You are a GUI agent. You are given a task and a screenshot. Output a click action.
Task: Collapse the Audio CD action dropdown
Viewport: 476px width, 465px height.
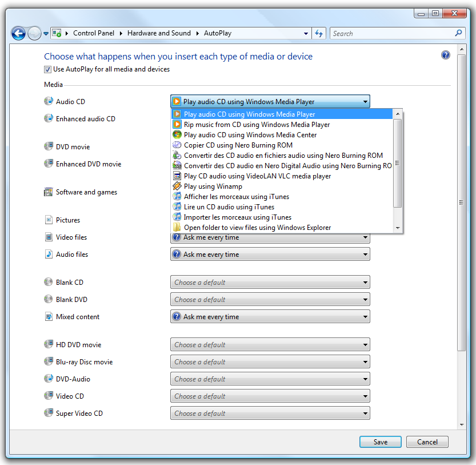270,101
